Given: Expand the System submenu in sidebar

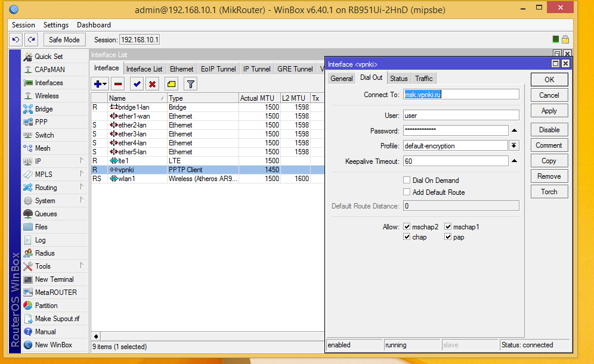Looking at the screenshot, I should [x=82, y=200].
